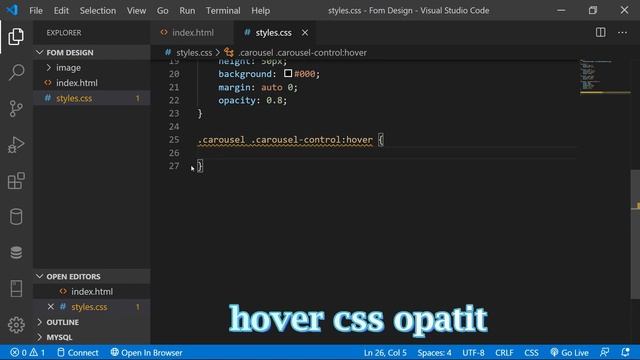The image size is (640, 360).
Task: Expand the MYSQL section
Action: (92, 337)
